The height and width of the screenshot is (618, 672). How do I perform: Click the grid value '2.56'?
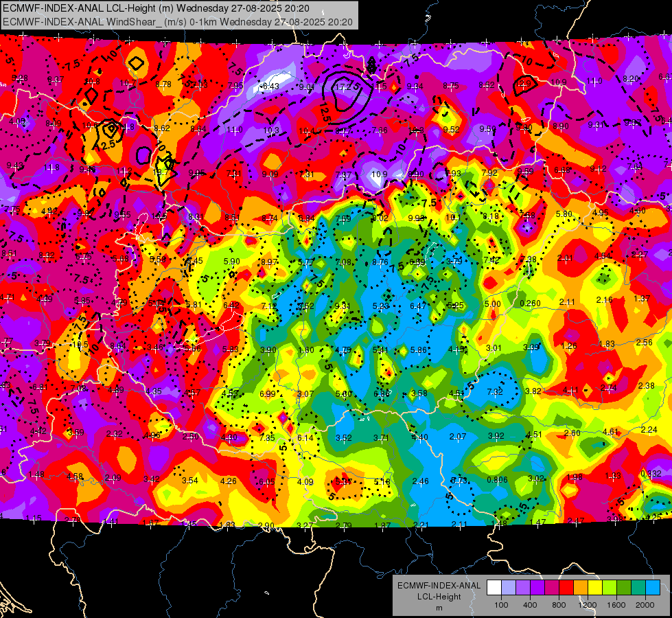(645, 342)
